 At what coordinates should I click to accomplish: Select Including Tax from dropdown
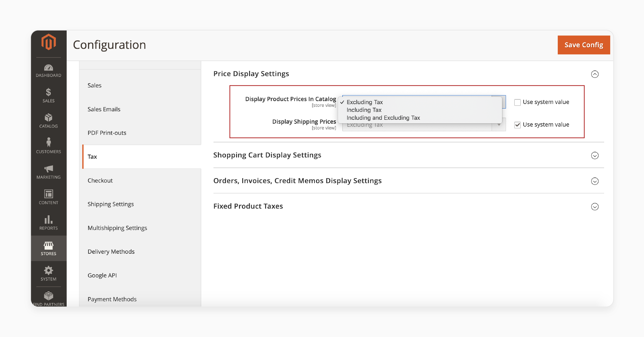(x=365, y=110)
